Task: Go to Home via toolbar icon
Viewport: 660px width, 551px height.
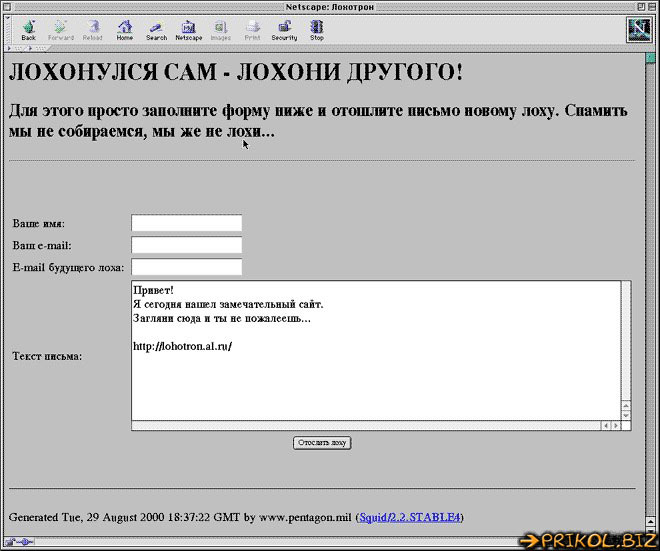Action: point(124,29)
